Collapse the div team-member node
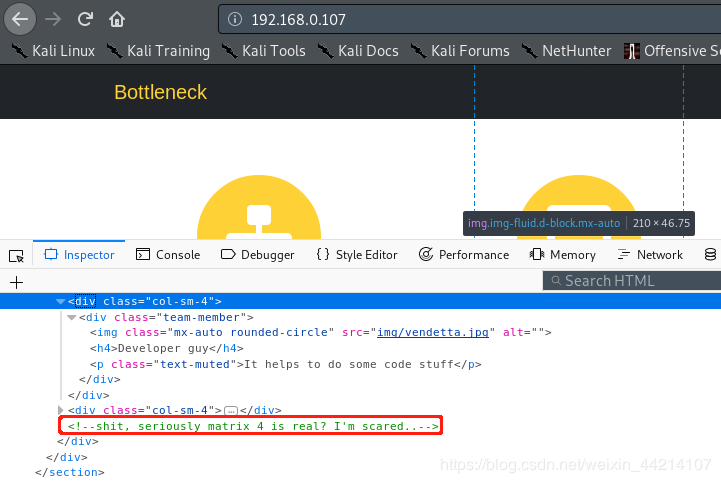 [71, 317]
